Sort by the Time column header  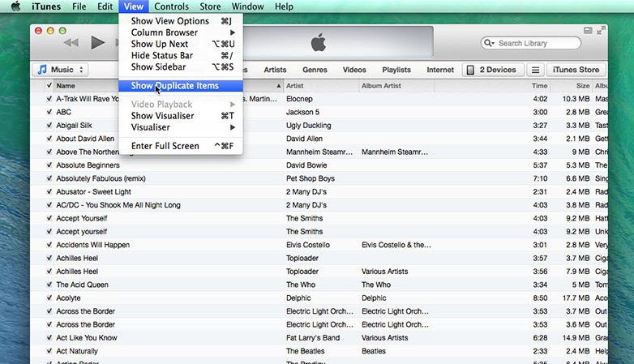coord(539,86)
